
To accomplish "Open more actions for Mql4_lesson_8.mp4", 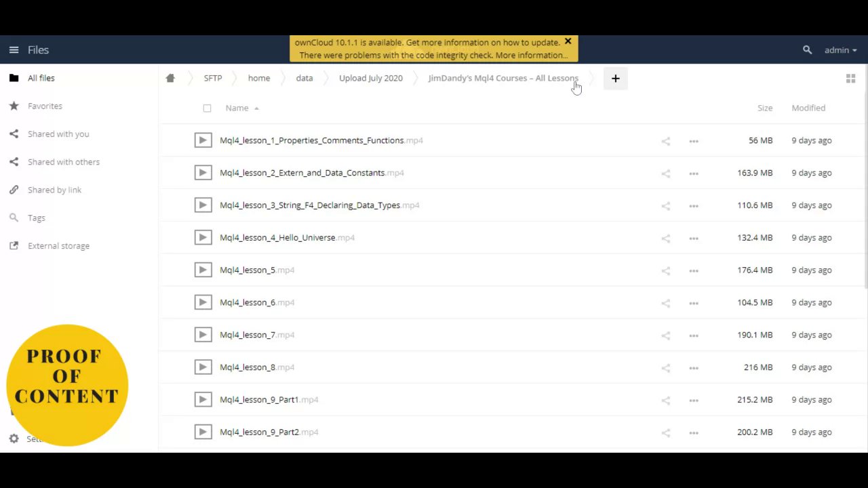I will tap(694, 368).
